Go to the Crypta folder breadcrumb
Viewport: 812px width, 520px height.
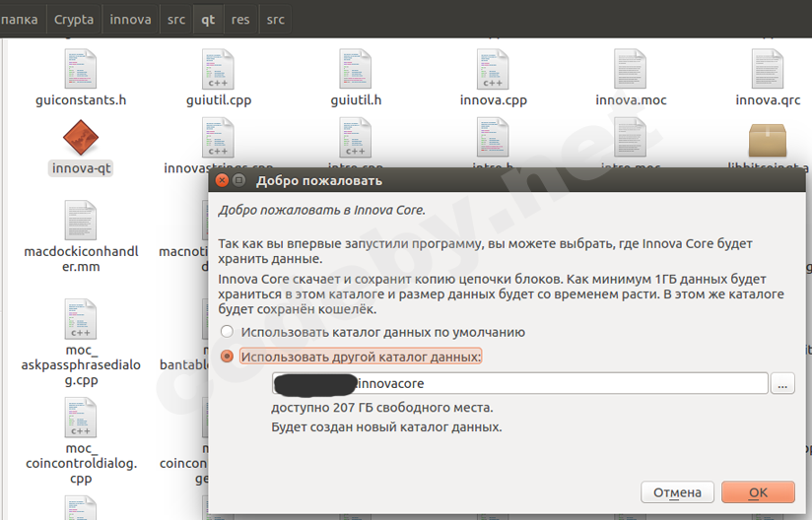pyautogui.click(x=74, y=20)
